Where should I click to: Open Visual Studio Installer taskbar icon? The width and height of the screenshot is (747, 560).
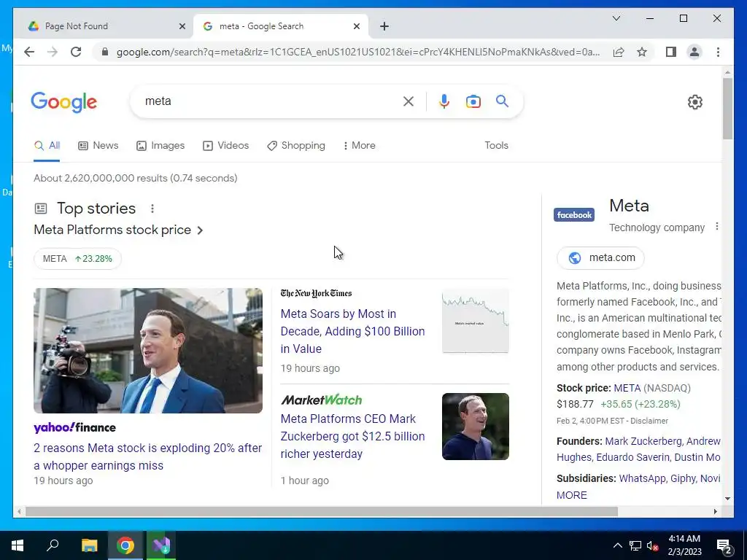click(x=161, y=545)
